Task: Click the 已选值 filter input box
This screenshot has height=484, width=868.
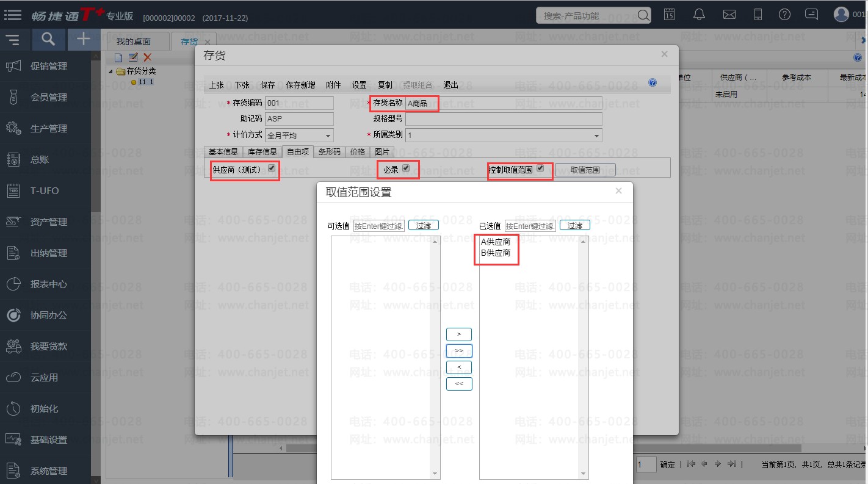Action: point(530,226)
